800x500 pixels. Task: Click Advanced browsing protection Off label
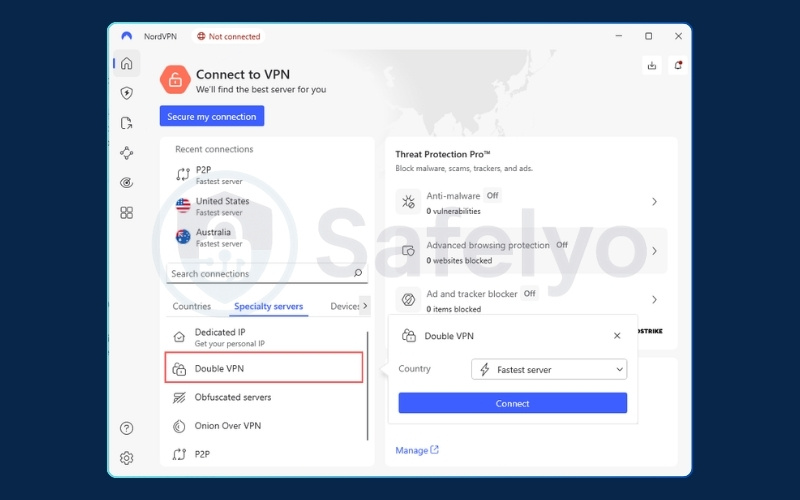562,245
